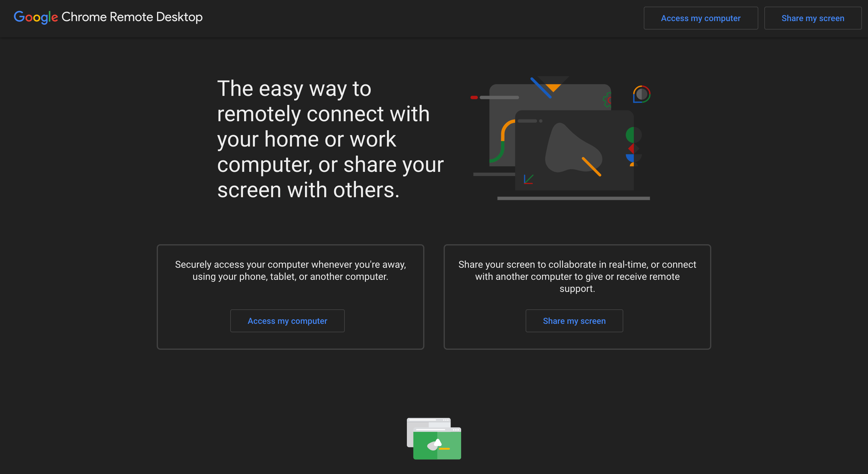868x474 pixels.
Task: Open Chrome Remote Desktop home title
Action: coord(132,17)
